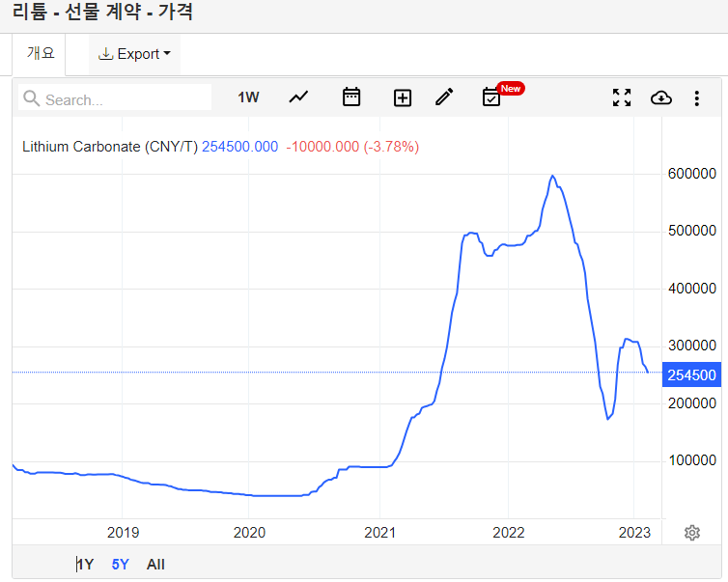This screenshot has width=728, height=582.
Task: Click the 2019 x-axis label
Action: tap(123, 533)
